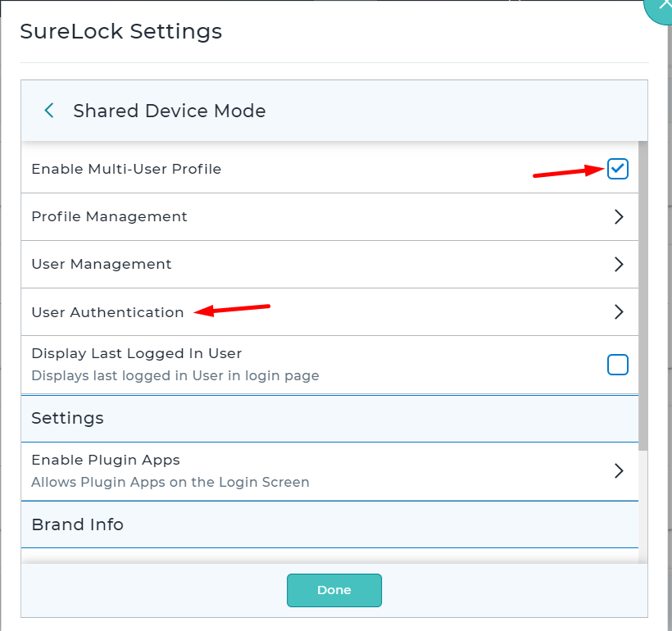Click the Settings section header

(329, 419)
